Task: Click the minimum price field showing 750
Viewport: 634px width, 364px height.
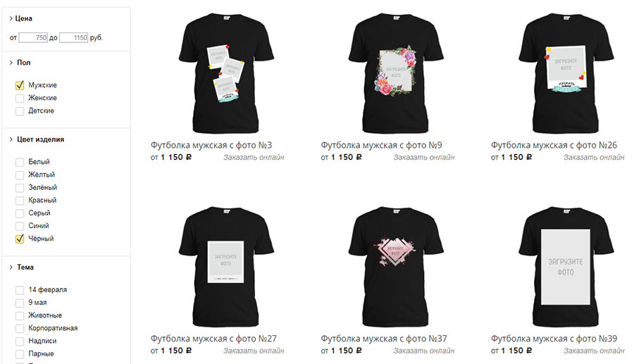Action: tap(33, 37)
